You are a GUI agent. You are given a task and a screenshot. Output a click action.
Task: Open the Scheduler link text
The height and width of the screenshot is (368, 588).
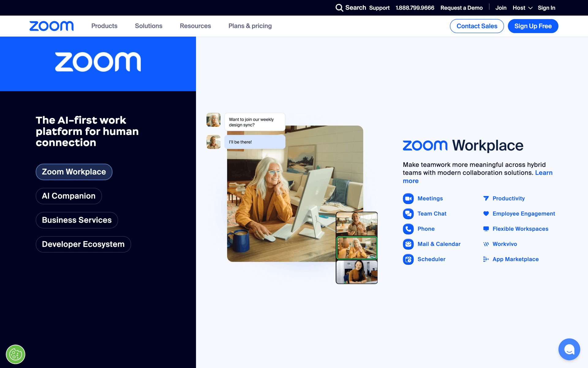click(432, 259)
